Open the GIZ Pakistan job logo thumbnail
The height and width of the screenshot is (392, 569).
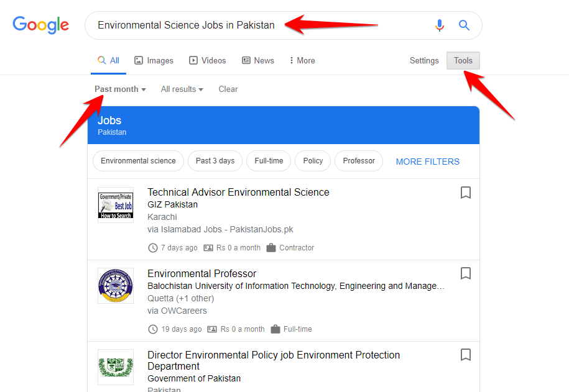[116, 205]
